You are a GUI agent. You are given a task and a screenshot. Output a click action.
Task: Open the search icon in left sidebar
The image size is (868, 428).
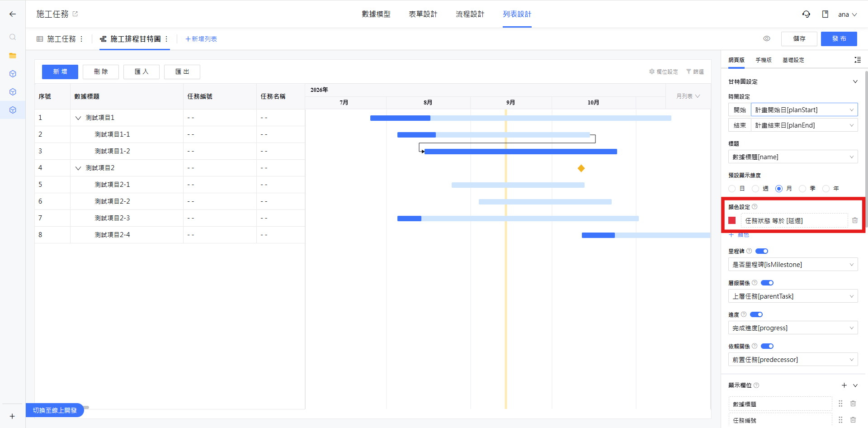pyautogui.click(x=13, y=37)
